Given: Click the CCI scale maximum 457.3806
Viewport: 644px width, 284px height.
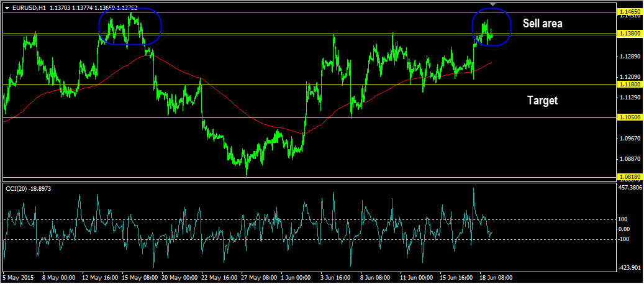Looking at the screenshot, I should [x=630, y=188].
